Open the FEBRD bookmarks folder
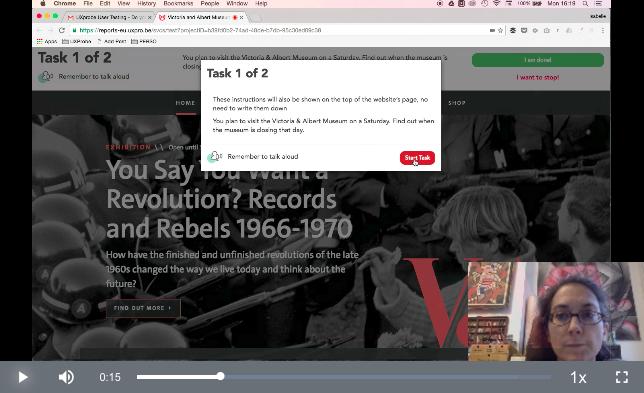The width and height of the screenshot is (644, 393). 144,41
